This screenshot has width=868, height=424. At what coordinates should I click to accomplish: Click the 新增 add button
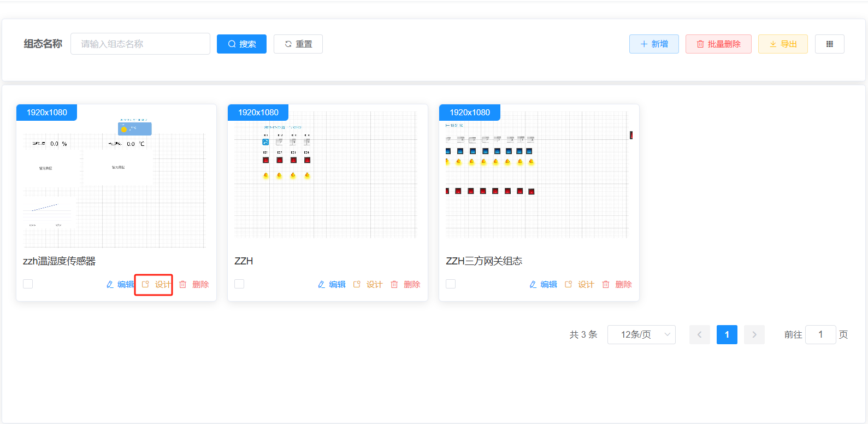point(654,44)
